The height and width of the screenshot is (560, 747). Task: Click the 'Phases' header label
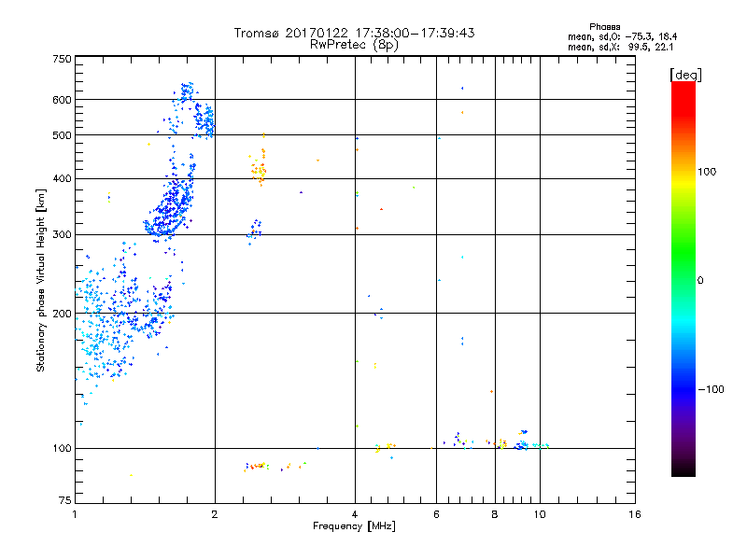point(604,27)
